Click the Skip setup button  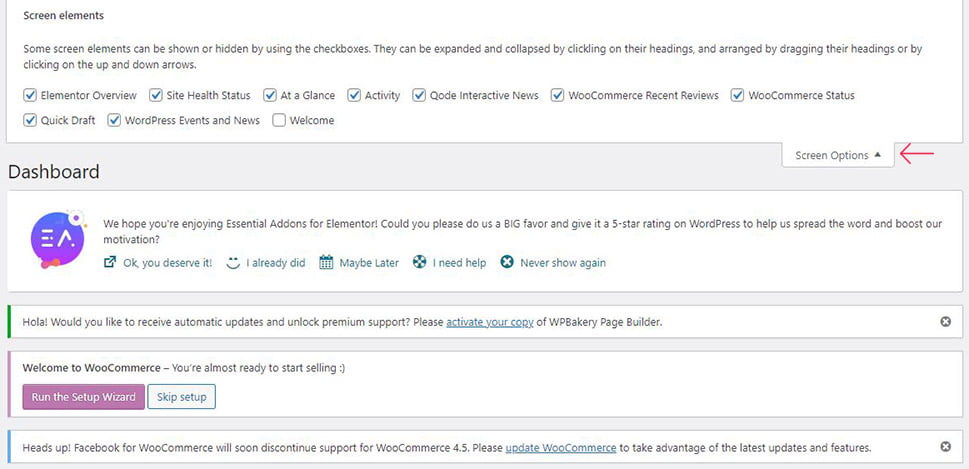coord(181,397)
